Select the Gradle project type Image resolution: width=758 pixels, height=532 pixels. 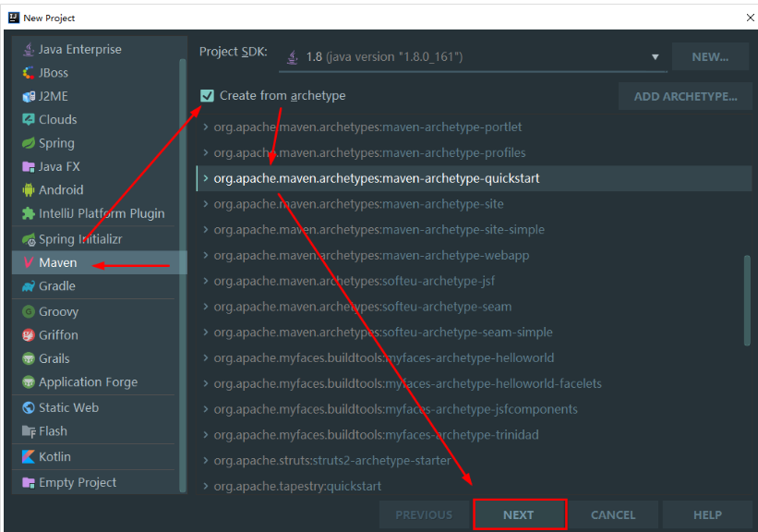click(96, 286)
